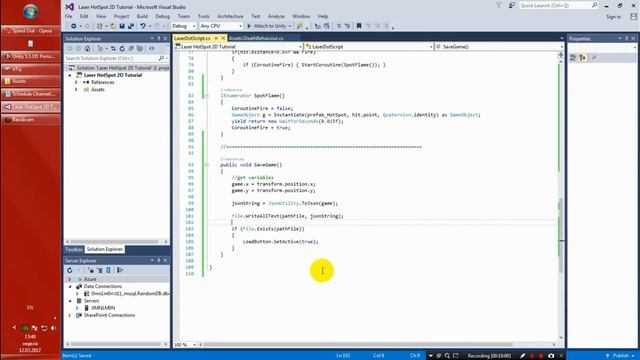Viewport: 640px width, 360px height.
Task: Click the Windows Start orb
Action: click(x=31, y=12)
